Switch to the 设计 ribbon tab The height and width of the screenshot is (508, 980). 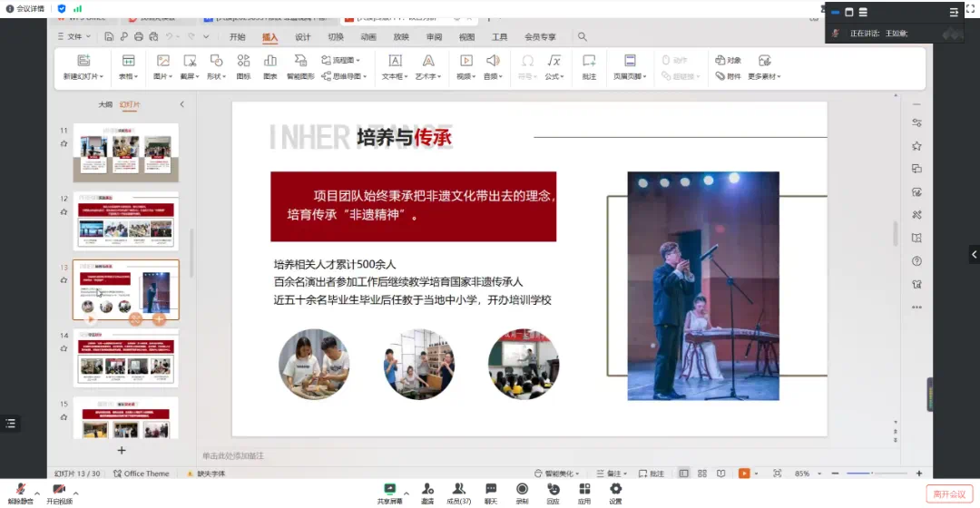point(303,37)
